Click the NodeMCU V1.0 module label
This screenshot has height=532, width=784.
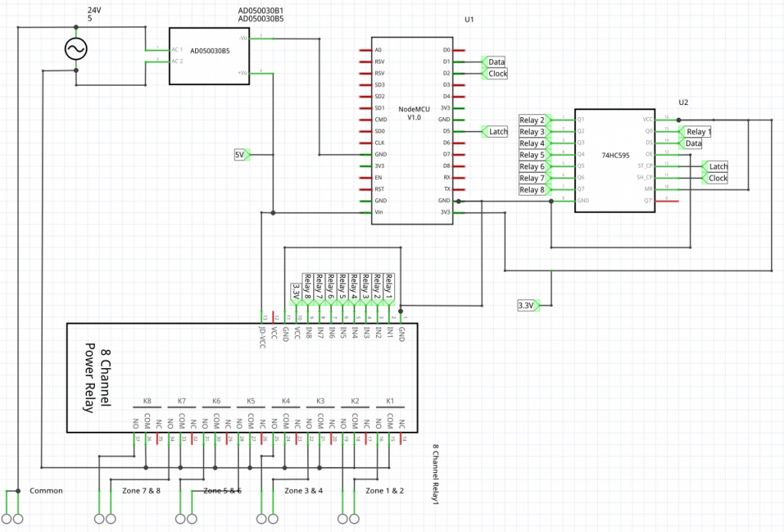[414, 113]
